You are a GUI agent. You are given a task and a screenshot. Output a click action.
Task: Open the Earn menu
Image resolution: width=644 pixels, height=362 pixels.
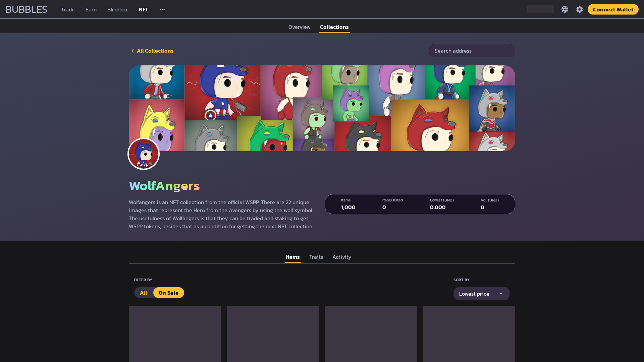(91, 9)
